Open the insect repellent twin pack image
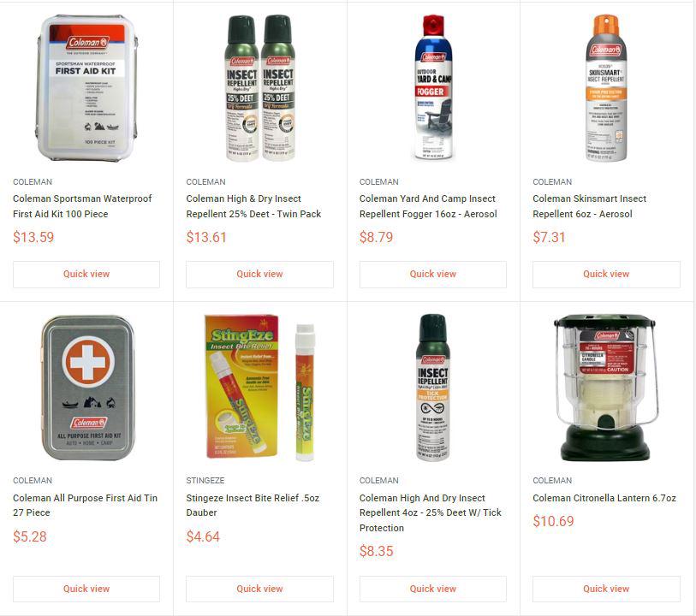696x616 pixels. coord(259,88)
